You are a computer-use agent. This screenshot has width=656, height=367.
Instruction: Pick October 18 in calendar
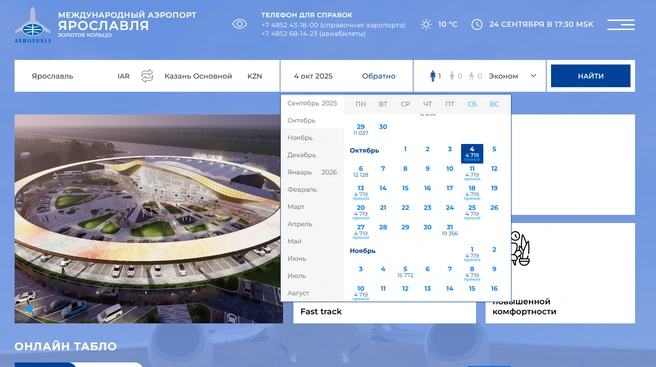tap(472, 192)
